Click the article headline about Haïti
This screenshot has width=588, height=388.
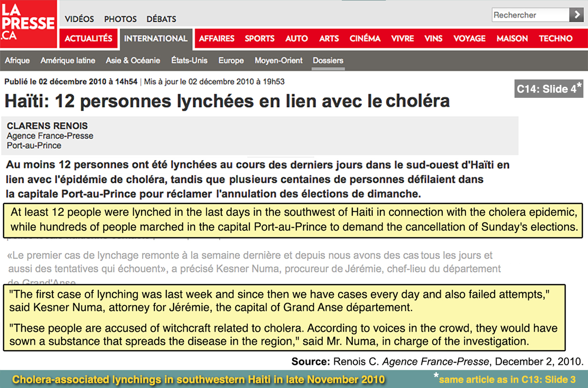pyautogui.click(x=227, y=101)
